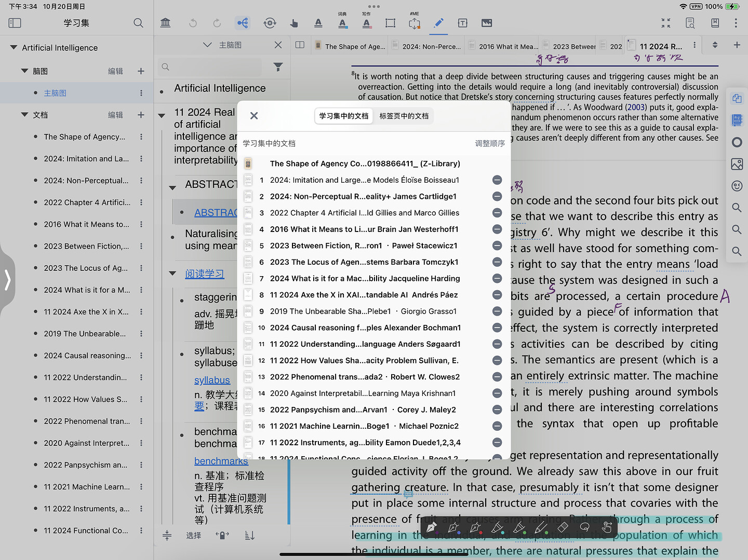Switch to '2024: Non-Perce...' tab
Viewport: 748px width, 560px height.
pyautogui.click(x=426, y=46)
